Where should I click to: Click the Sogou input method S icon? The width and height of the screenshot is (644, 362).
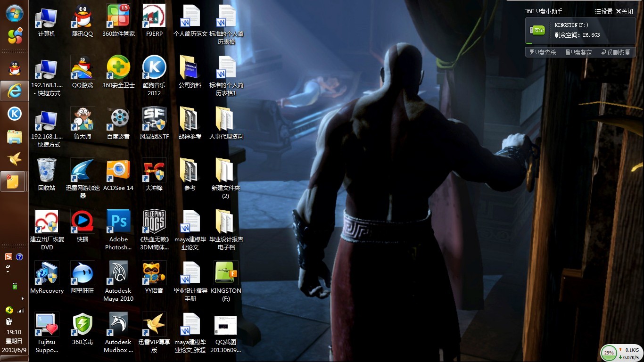click(8, 257)
